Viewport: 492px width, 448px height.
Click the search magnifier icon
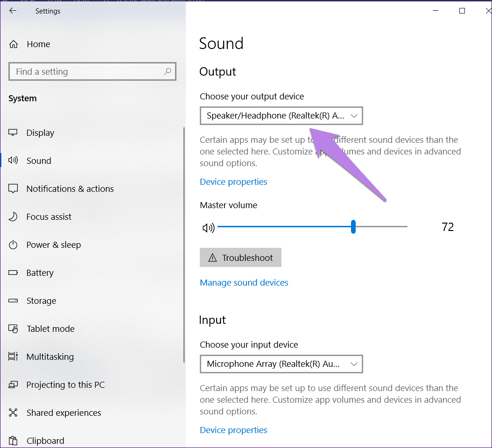168,71
